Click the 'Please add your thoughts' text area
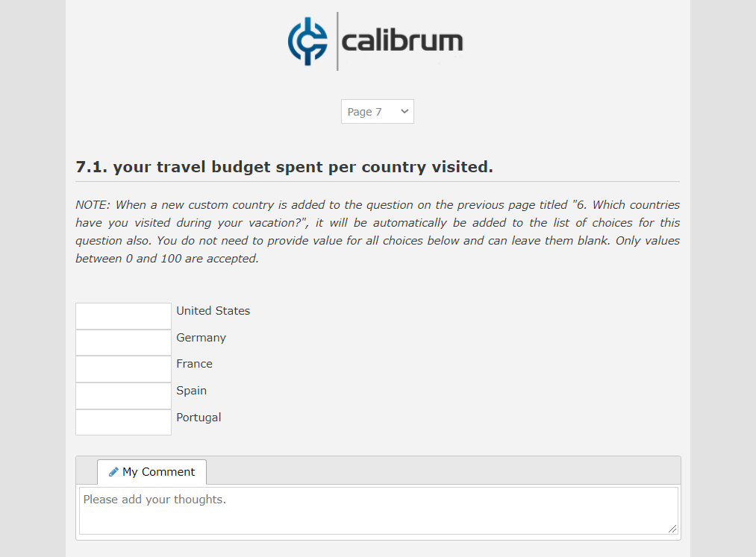The height and width of the screenshot is (557, 756). 378,510
